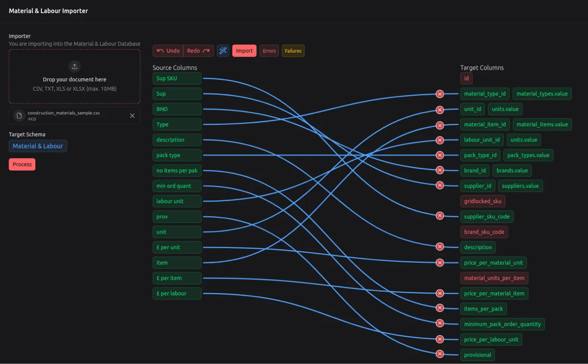This screenshot has height=364, width=588.
Task: Click the document drop zone to upload
Action: [x=75, y=76]
